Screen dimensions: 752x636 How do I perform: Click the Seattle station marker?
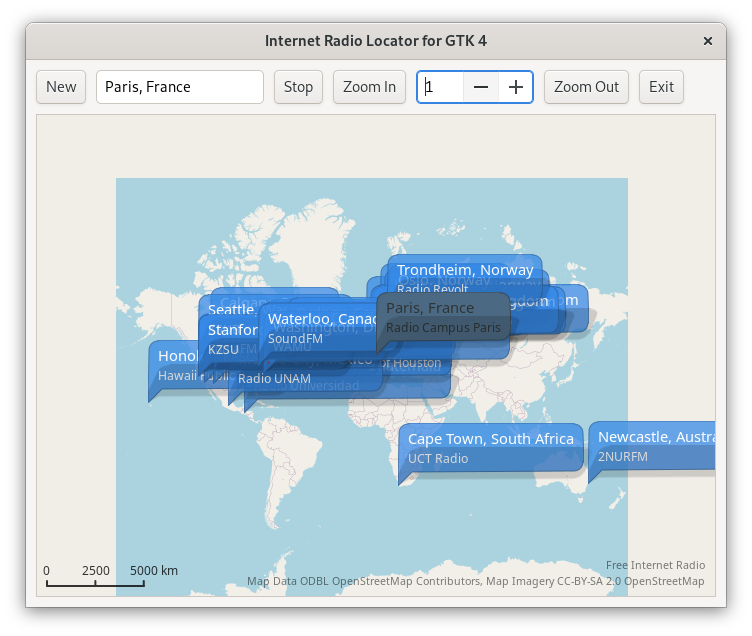pyautogui.click(x=228, y=309)
